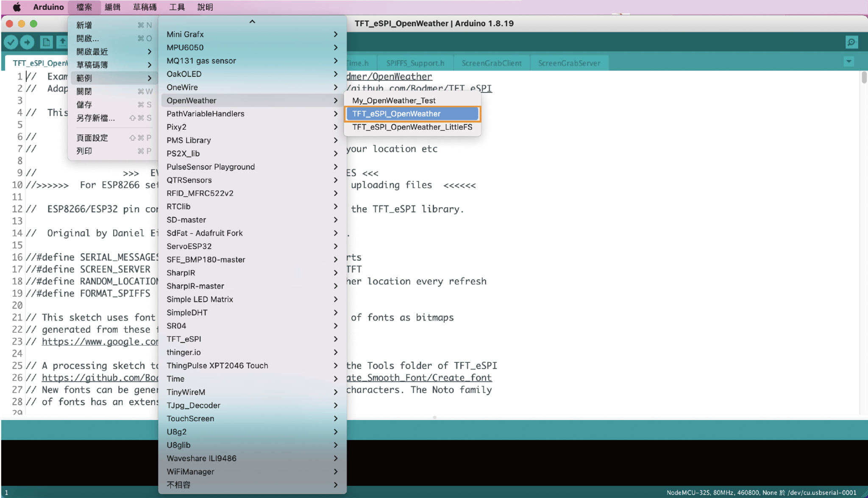868x498 pixels.
Task: Click the editor vertical scrollbar thumb
Action: point(864,78)
